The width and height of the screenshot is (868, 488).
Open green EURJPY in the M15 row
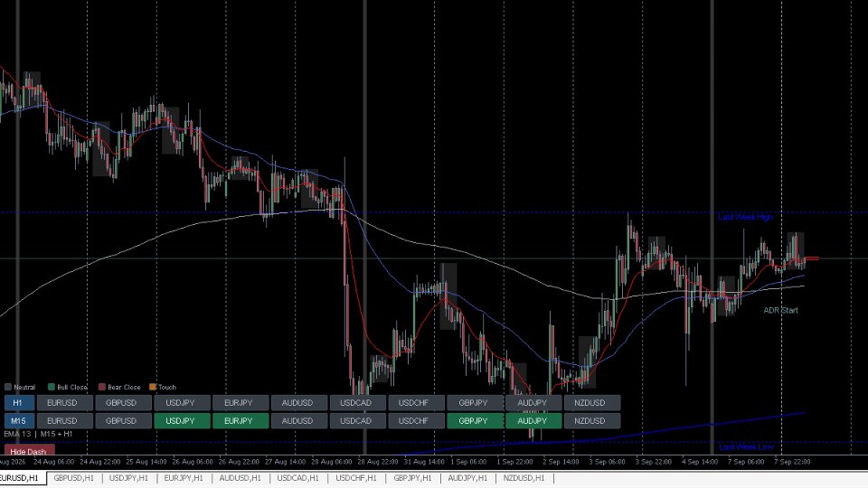pyautogui.click(x=241, y=421)
